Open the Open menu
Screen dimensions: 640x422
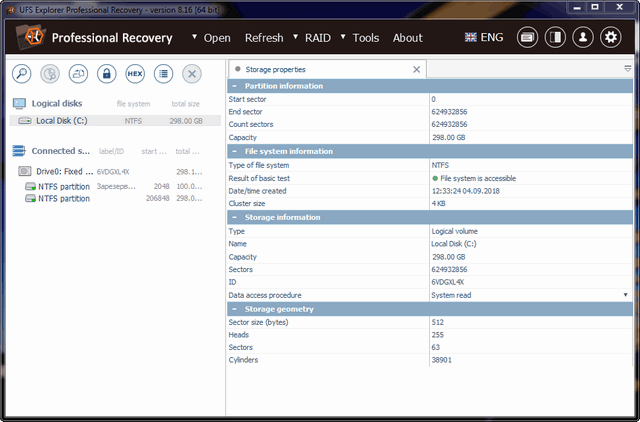point(217,38)
